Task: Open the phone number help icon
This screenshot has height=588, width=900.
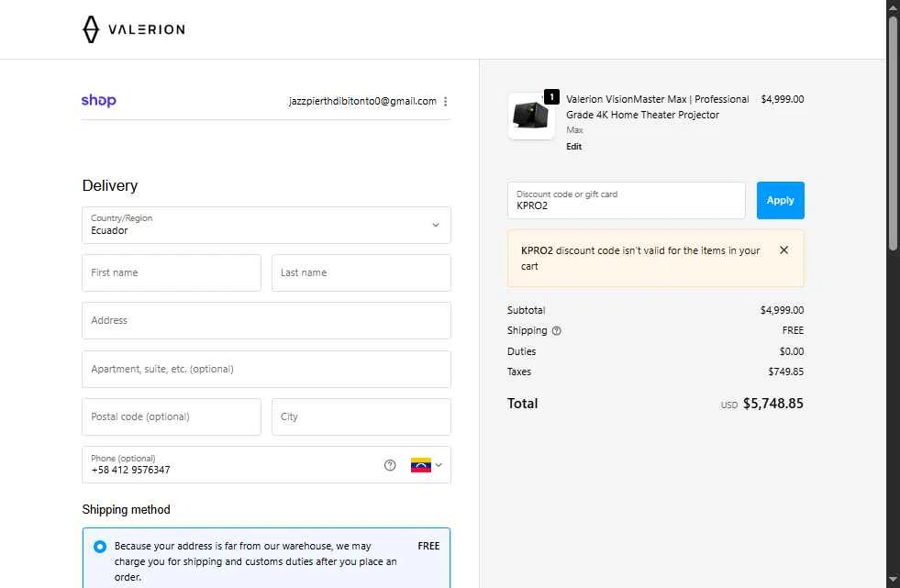Action: click(x=390, y=465)
